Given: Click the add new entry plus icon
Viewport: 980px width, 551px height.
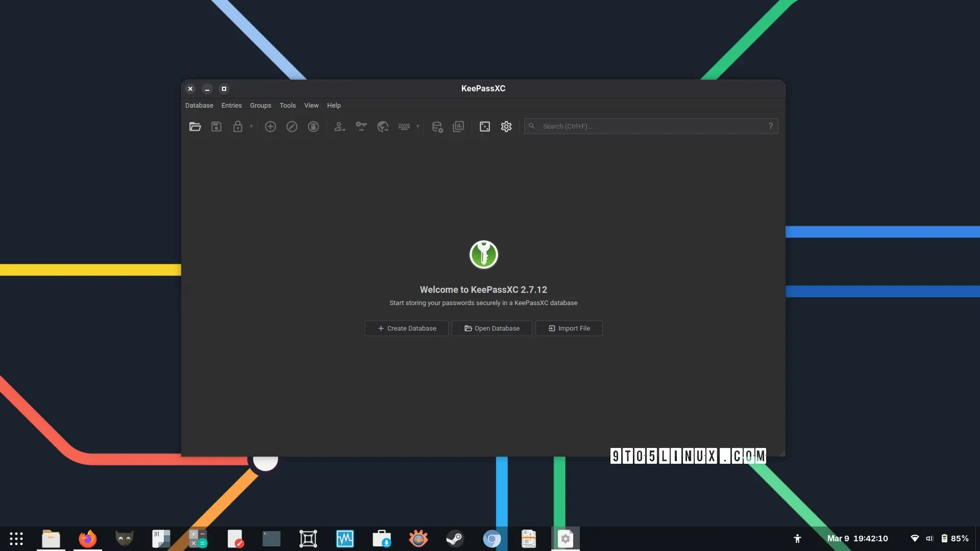Looking at the screenshot, I should pyautogui.click(x=271, y=127).
